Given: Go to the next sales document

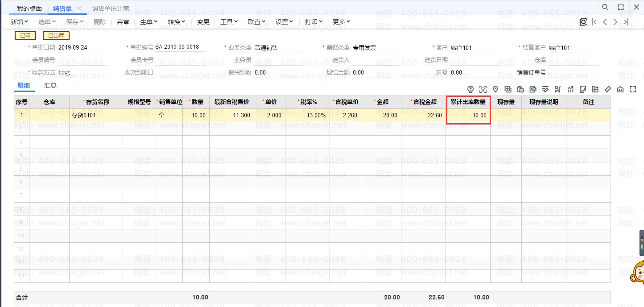Looking at the screenshot, I should pos(615,22).
